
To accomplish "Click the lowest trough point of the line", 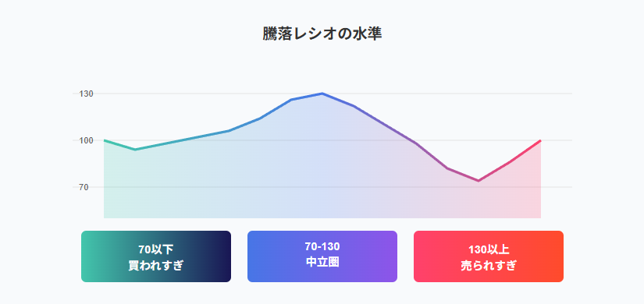I will [x=478, y=181].
